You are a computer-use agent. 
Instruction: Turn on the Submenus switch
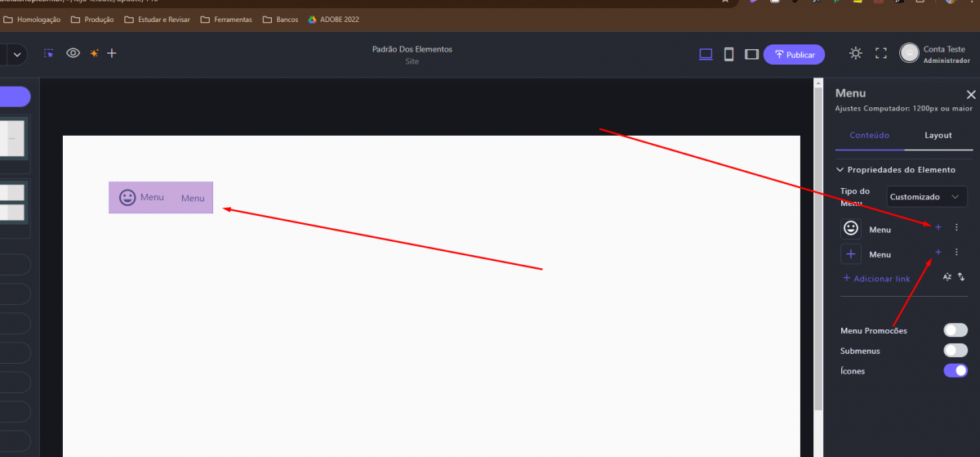[x=955, y=351]
